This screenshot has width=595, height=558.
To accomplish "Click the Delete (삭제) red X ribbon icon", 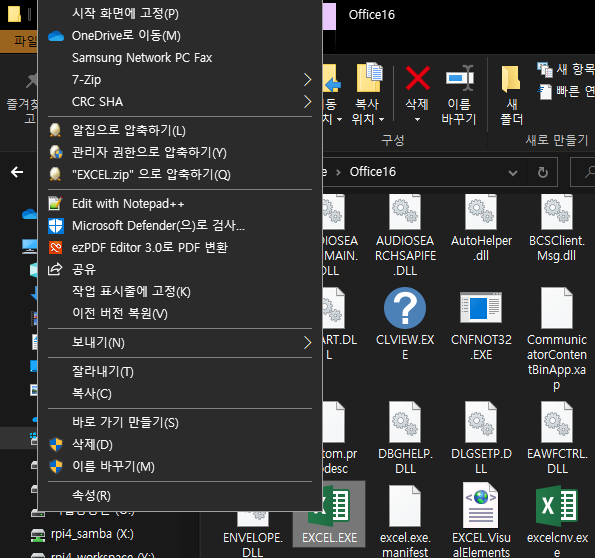I will pyautogui.click(x=417, y=78).
